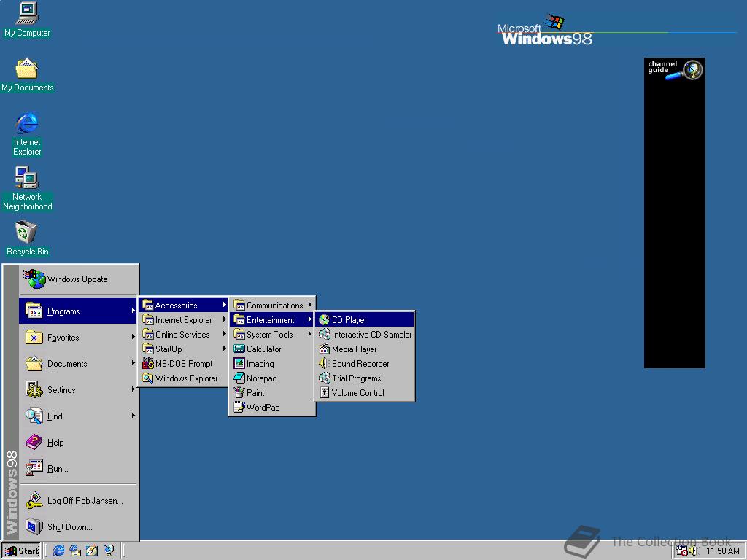Launch Sound Recorder
The image size is (747, 560).
pos(365,364)
